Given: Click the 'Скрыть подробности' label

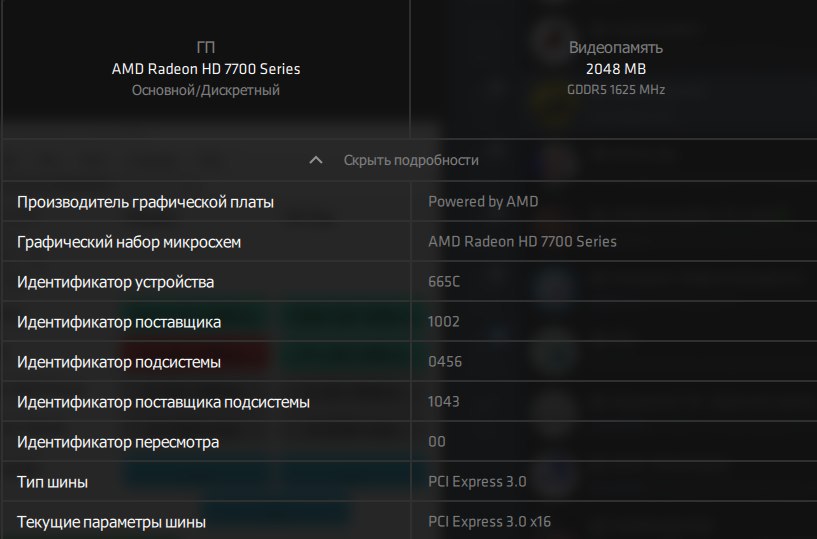Looking at the screenshot, I should coord(411,160).
